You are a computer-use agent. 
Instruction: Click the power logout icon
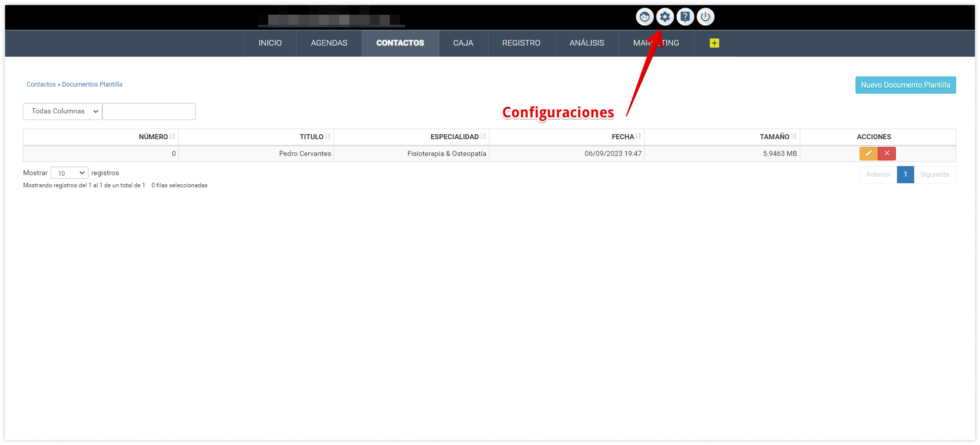click(705, 17)
